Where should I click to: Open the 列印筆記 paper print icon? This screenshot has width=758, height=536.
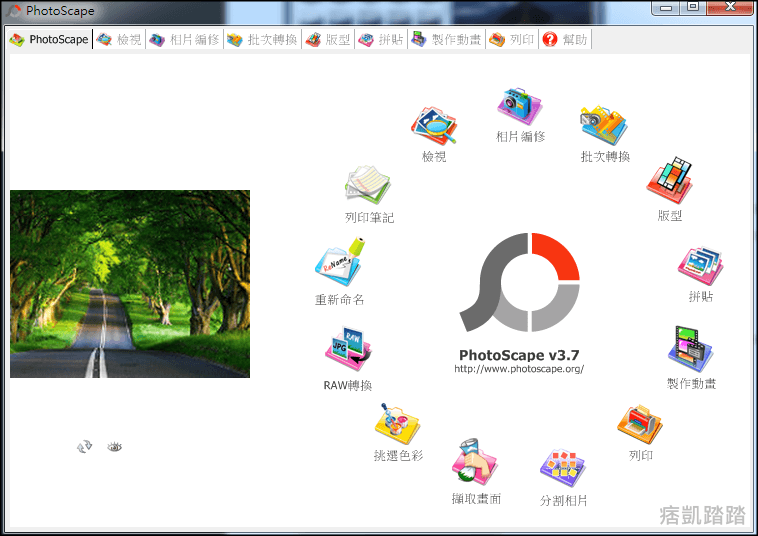click(x=367, y=185)
